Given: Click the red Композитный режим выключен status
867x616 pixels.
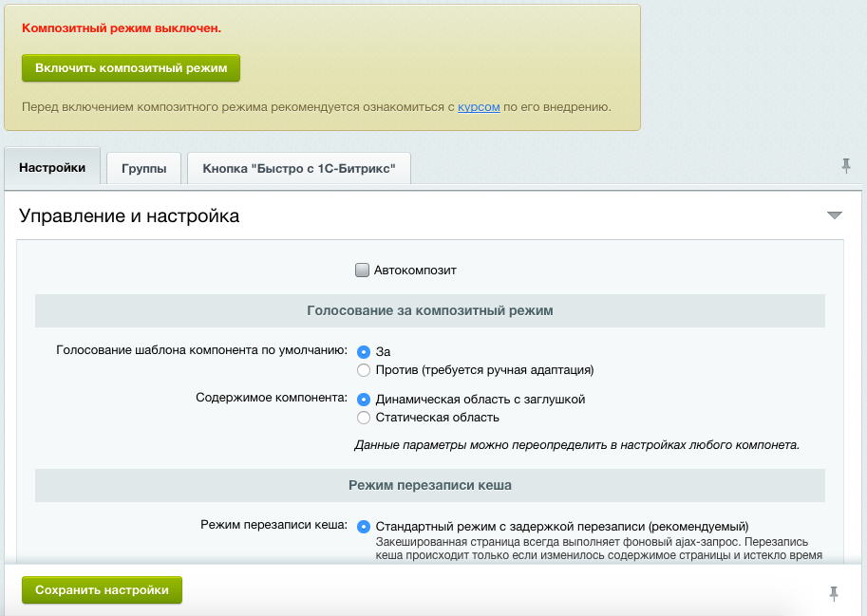Looking at the screenshot, I should coord(122,28).
